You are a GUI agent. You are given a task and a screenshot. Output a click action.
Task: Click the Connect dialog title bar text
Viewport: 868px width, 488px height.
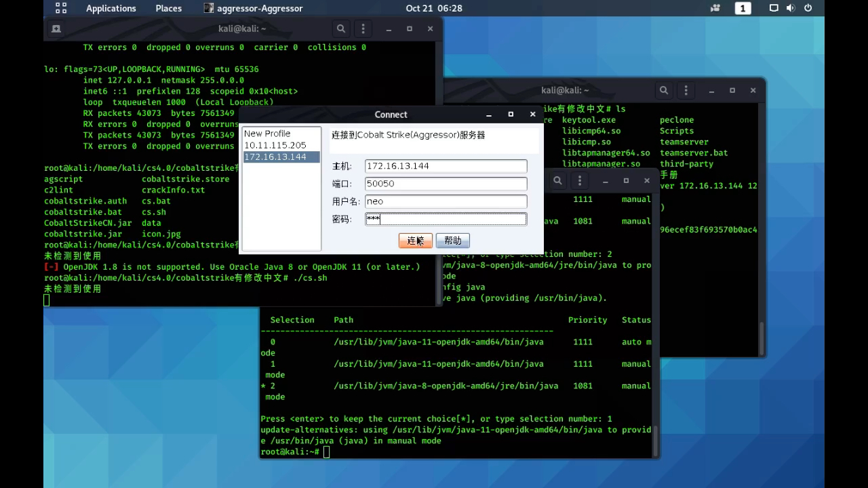point(391,115)
